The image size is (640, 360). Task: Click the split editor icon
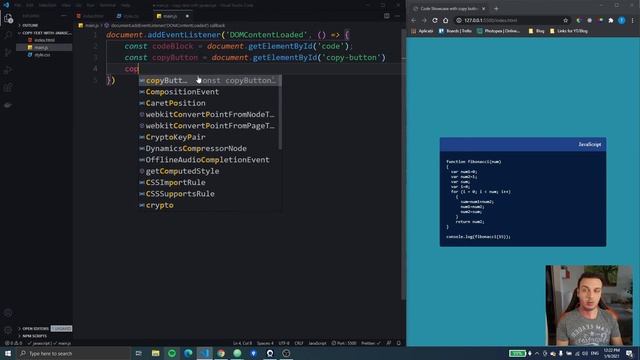(387, 16)
